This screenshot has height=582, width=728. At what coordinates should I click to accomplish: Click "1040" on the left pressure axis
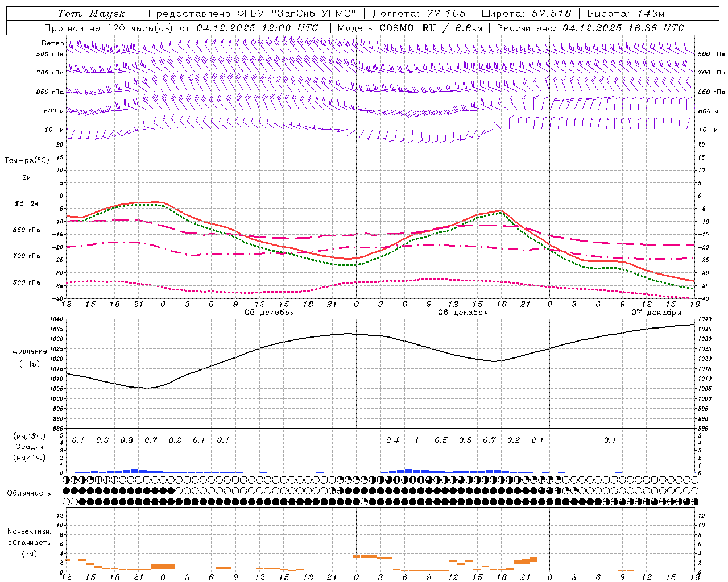tap(57, 319)
